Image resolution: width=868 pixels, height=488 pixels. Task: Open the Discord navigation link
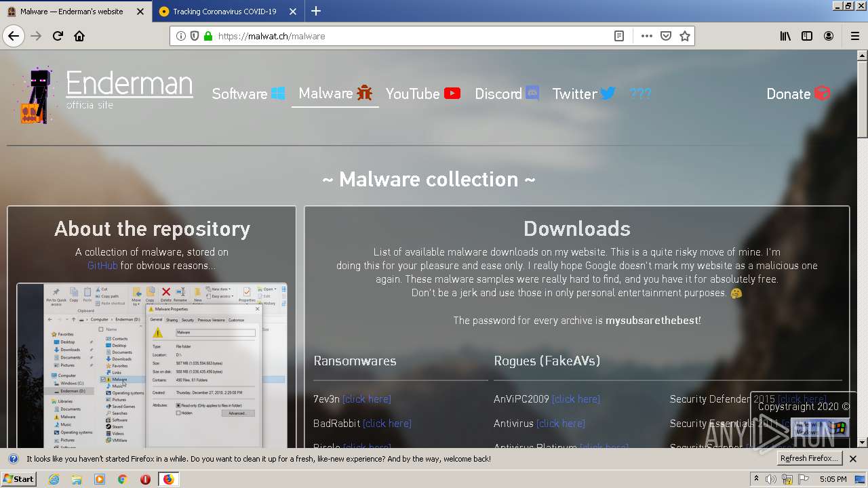click(x=507, y=94)
